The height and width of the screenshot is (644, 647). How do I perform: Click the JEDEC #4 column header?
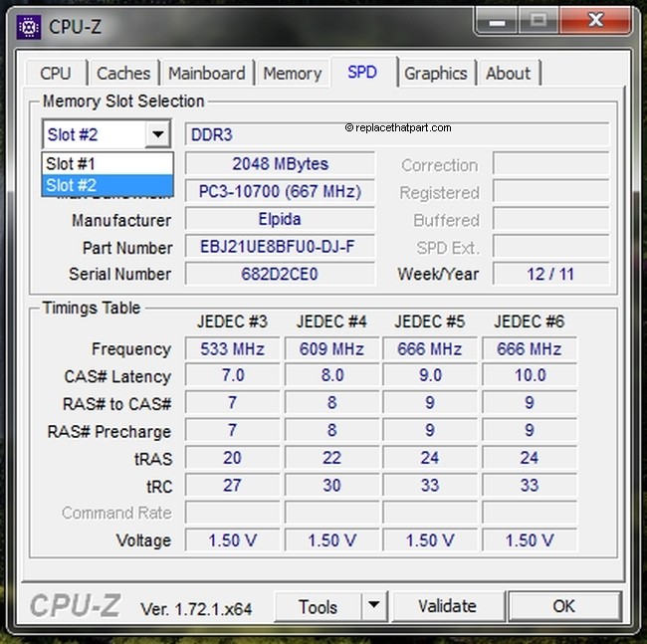331,322
